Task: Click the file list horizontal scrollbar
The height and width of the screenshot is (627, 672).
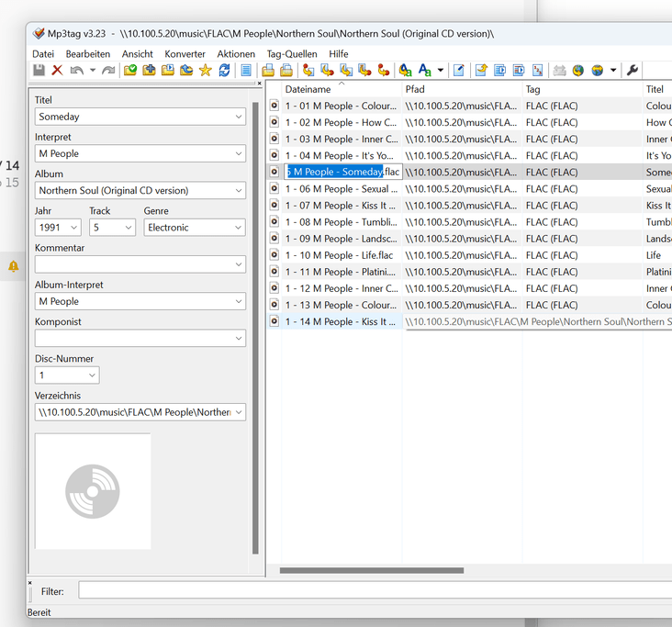Action: coord(372,570)
